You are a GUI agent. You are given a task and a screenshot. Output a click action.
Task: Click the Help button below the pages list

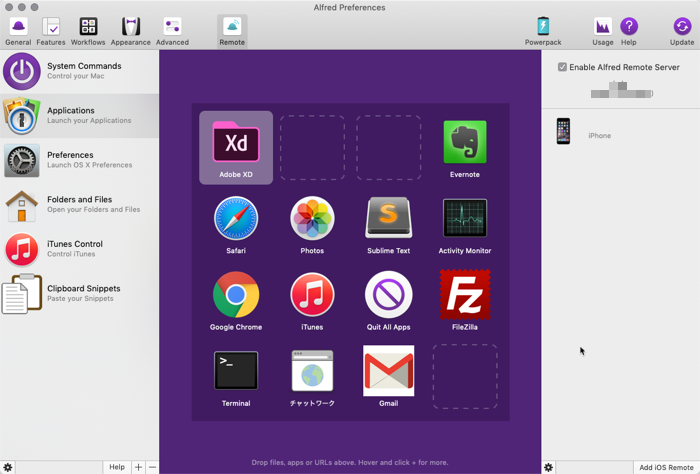[117, 467]
